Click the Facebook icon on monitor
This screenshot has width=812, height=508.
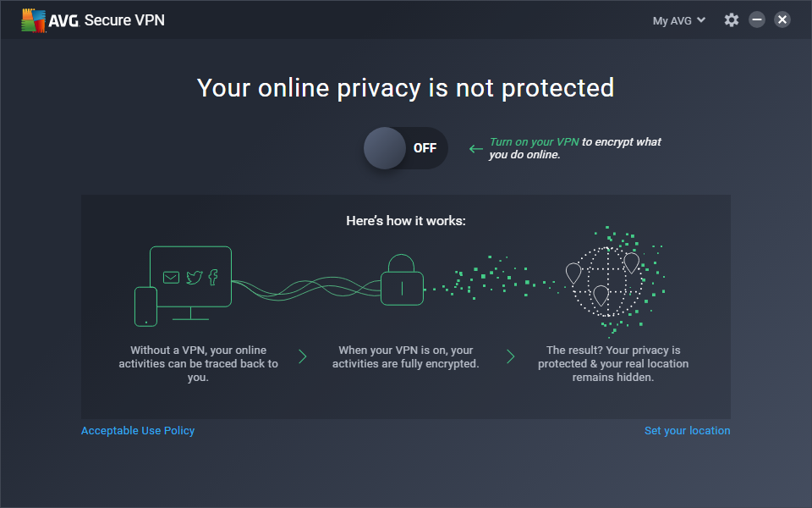point(213,277)
